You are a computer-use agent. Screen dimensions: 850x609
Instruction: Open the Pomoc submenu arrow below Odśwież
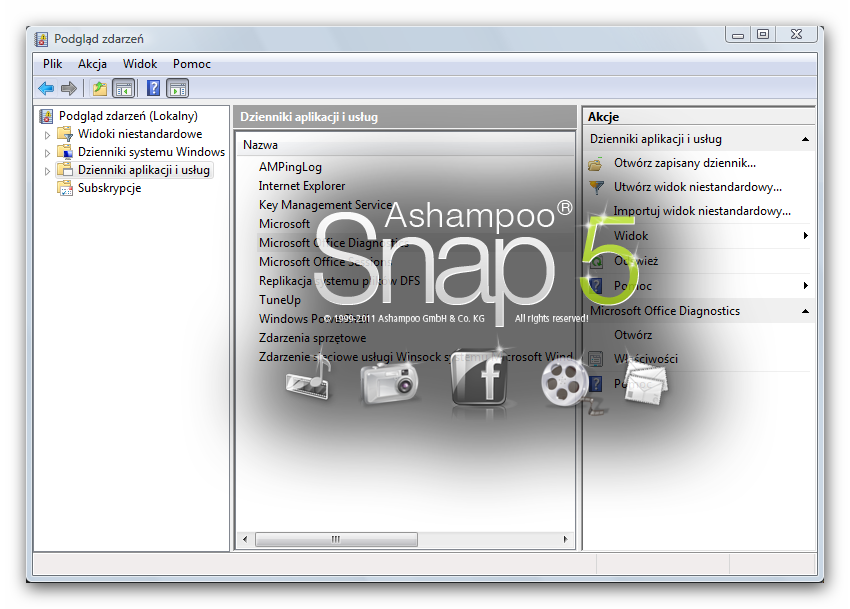(x=806, y=285)
